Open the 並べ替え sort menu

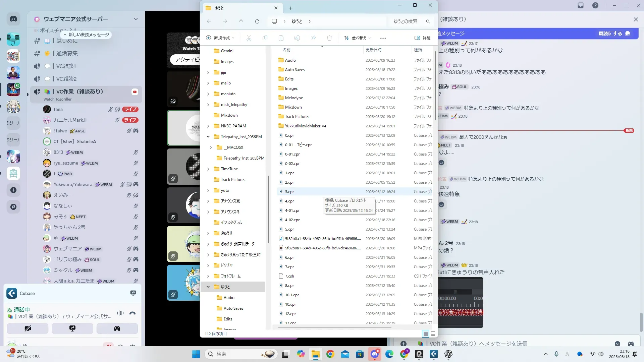click(x=357, y=38)
